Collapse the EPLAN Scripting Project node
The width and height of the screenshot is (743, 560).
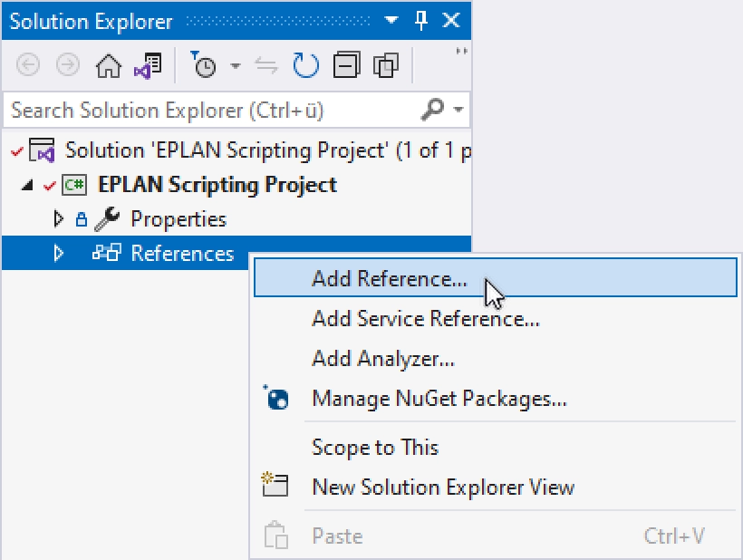(28, 185)
